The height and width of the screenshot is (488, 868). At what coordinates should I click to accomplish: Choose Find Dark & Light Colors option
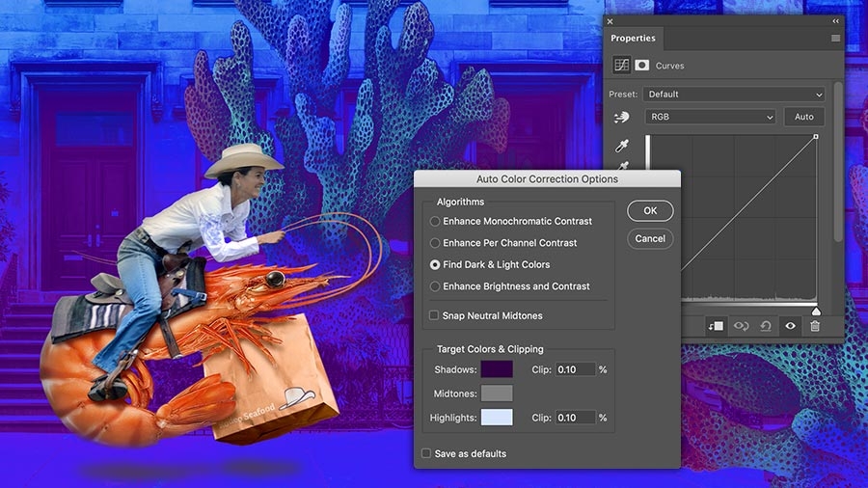pos(435,265)
